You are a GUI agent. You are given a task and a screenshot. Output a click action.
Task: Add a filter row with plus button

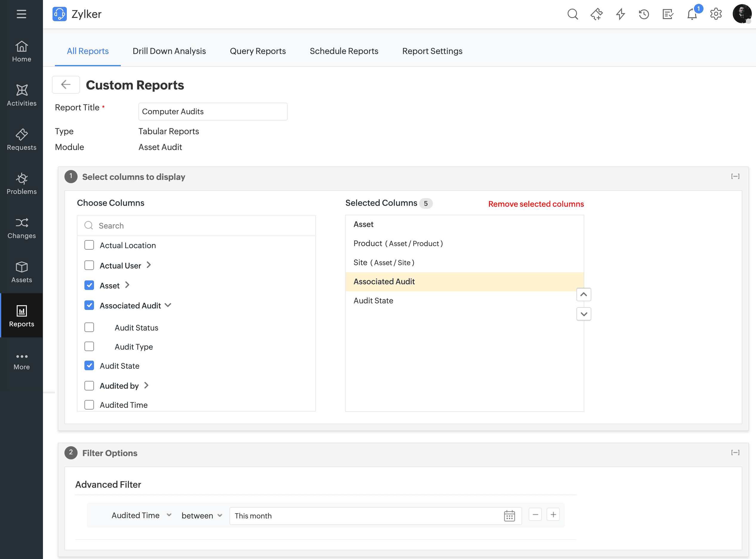point(553,515)
